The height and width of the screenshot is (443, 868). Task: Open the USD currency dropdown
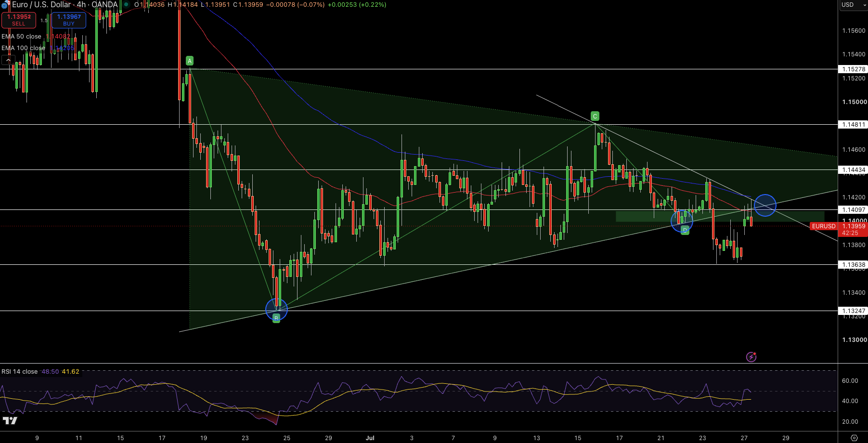[853, 5]
